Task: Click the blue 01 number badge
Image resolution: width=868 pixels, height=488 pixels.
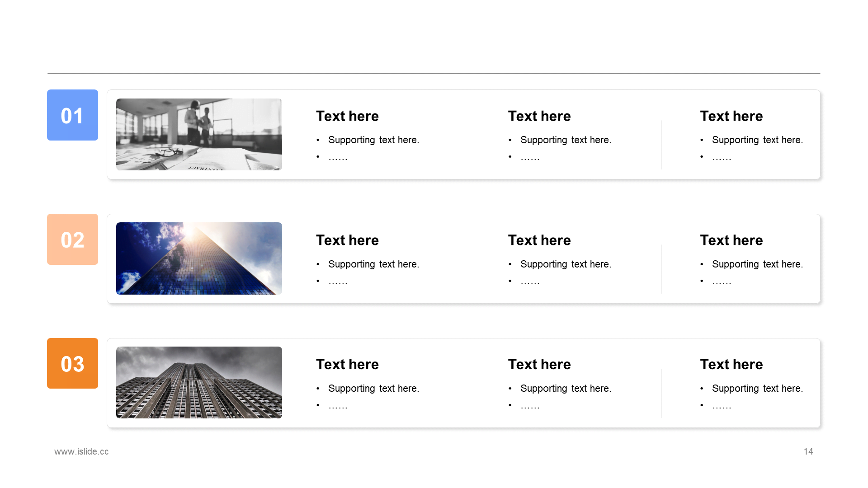Action: point(72,115)
